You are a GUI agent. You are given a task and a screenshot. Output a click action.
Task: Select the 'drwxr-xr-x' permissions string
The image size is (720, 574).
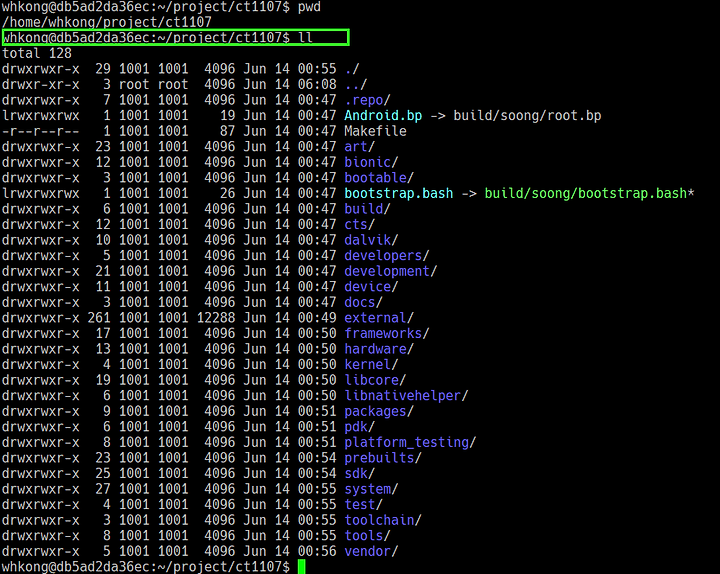[x=40, y=84]
